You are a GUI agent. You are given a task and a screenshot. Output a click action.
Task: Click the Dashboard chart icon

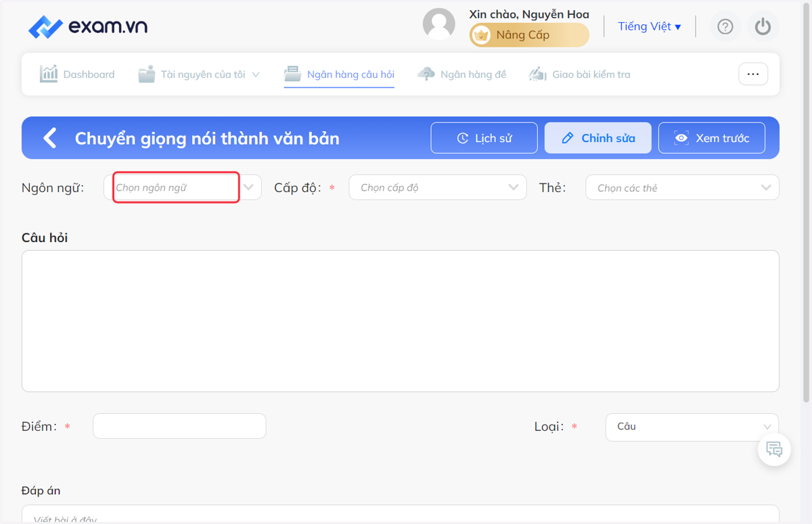tap(49, 74)
